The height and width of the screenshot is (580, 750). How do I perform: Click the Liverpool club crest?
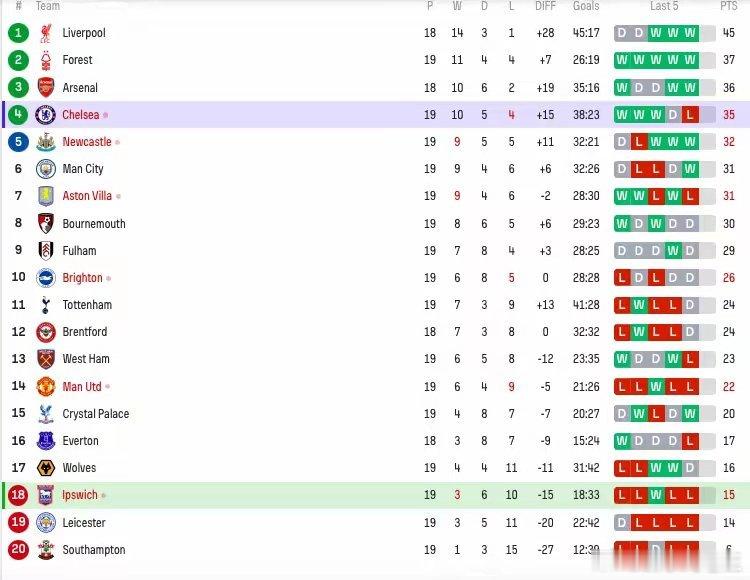click(46, 33)
